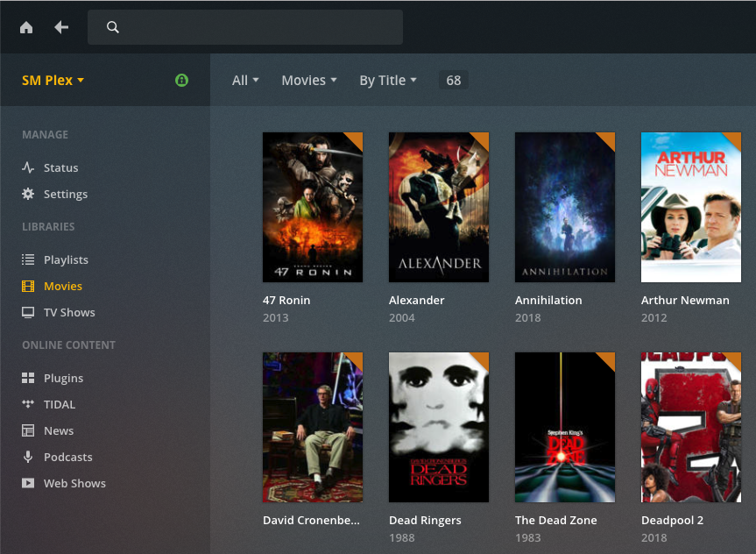756x554 pixels.
Task: Open Playlists library
Action: tap(66, 259)
